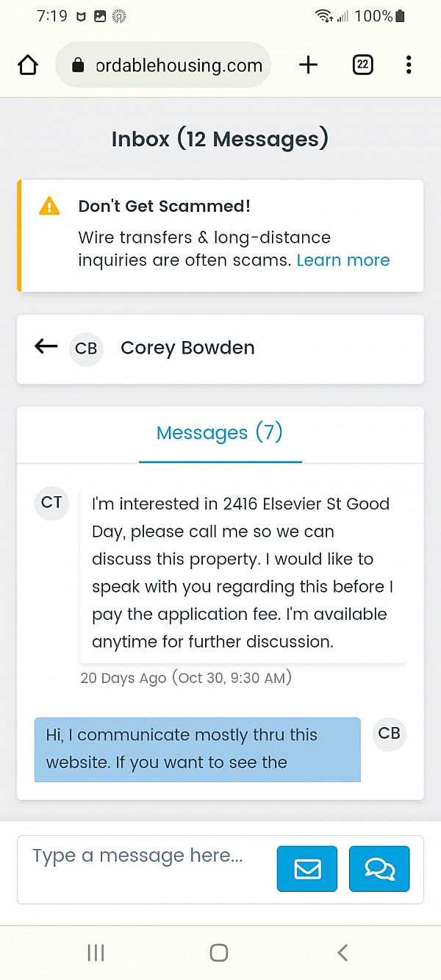Go back using the left arrow
Image resolution: width=441 pixels, height=980 pixels.
click(x=46, y=347)
